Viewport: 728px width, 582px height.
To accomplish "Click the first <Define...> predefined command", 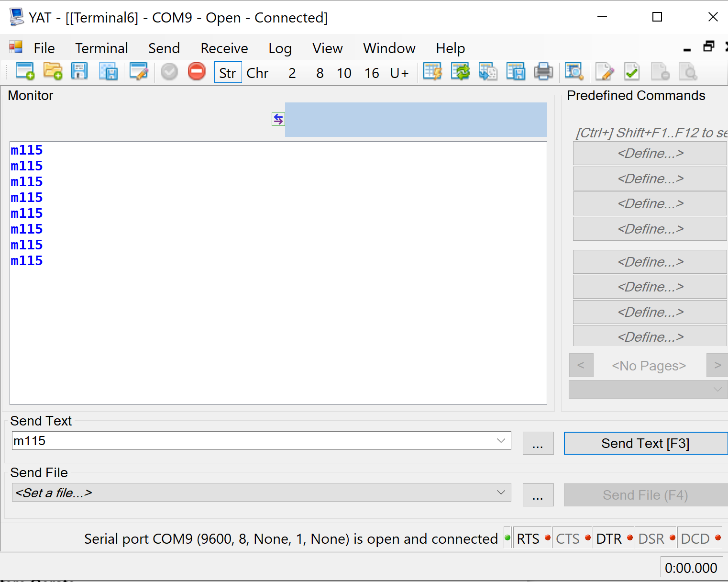I will click(x=650, y=153).
